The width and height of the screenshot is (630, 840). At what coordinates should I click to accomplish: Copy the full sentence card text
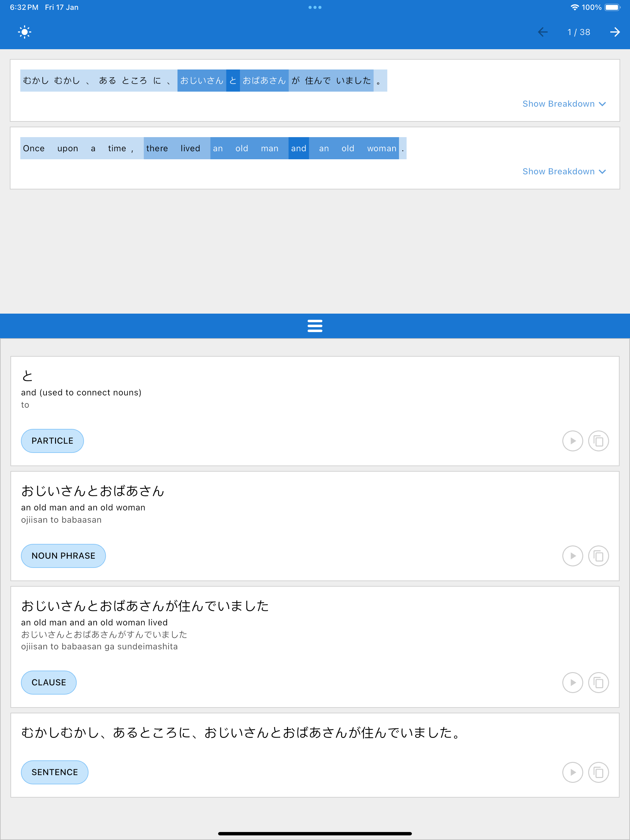pyautogui.click(x=598, y=772)
